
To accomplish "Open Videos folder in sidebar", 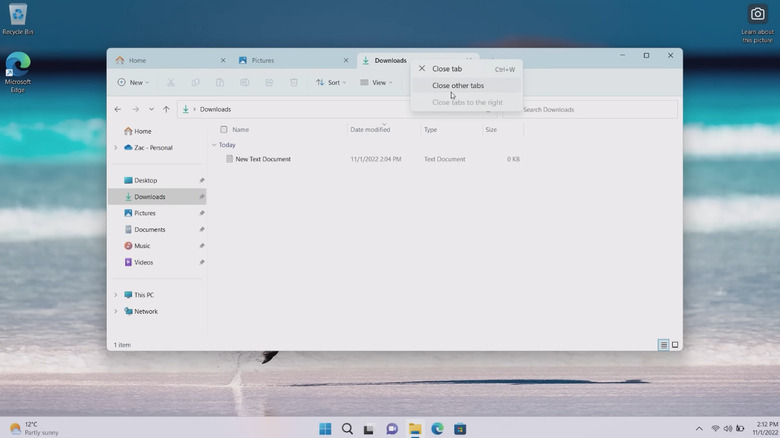I will (143, 262).
